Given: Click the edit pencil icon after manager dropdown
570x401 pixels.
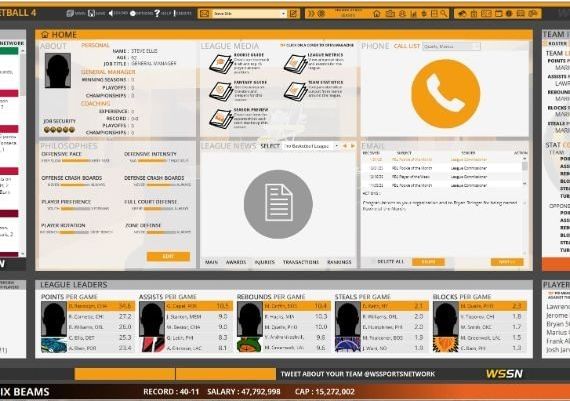Looking at the screenshot, I should [x=293, y=14].
